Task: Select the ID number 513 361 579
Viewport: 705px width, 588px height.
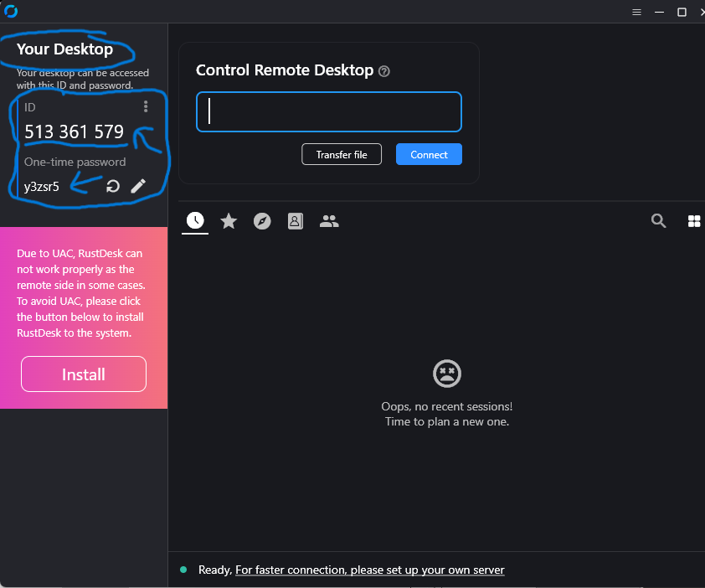Action: (x=74, y=132)
